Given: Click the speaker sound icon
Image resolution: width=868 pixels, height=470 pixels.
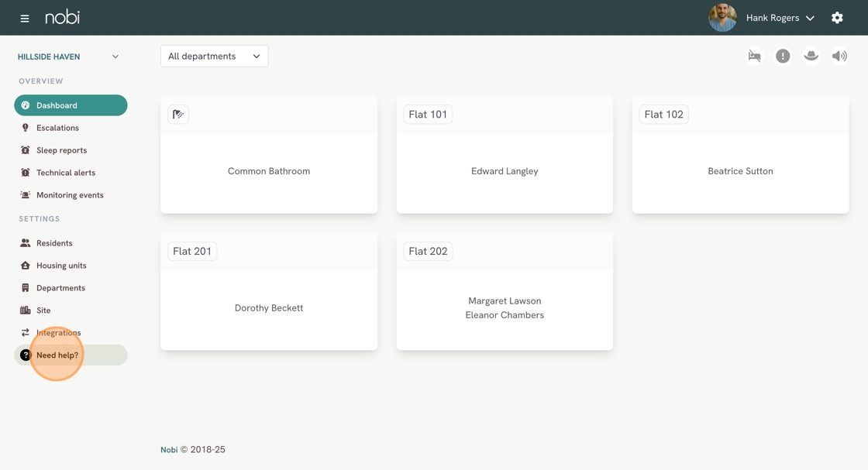Looking at the screenshot, I should [839, 56].
